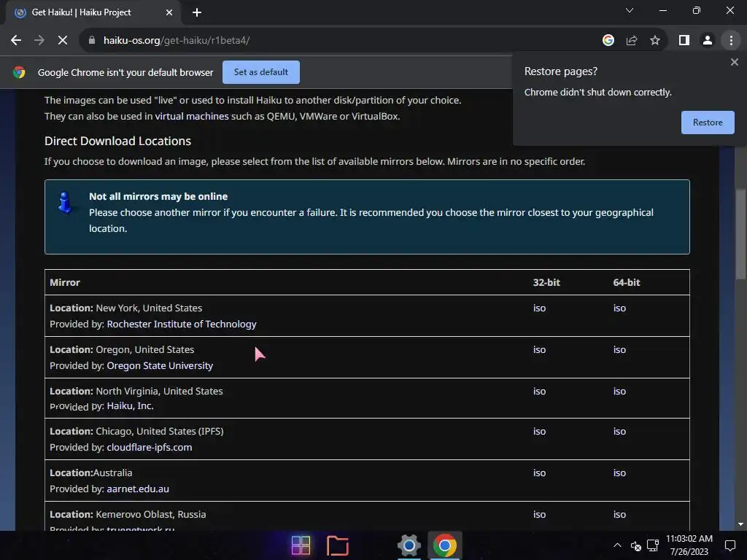Click the page vertical scrollbar thumb
This screenshot has height=560, width=747.
(x=740, y=234)
